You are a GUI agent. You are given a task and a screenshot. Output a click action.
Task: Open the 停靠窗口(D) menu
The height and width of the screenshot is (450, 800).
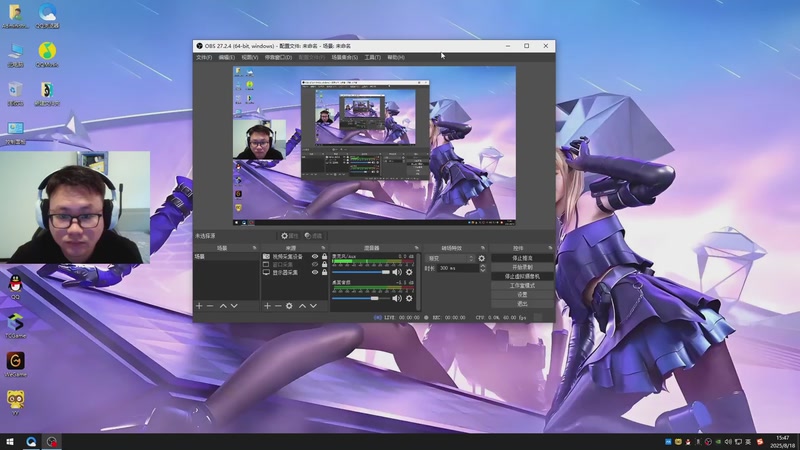point(278,58)
